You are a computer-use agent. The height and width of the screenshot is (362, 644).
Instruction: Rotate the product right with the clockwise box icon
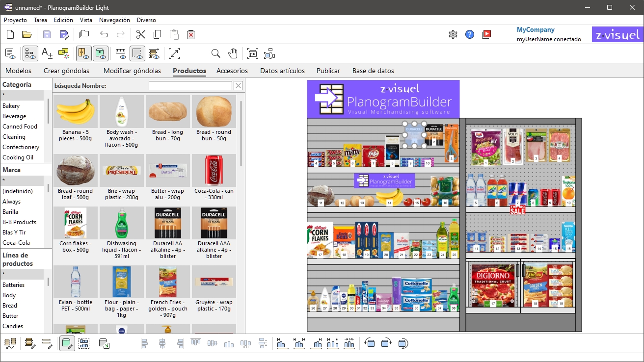[386, 343]
